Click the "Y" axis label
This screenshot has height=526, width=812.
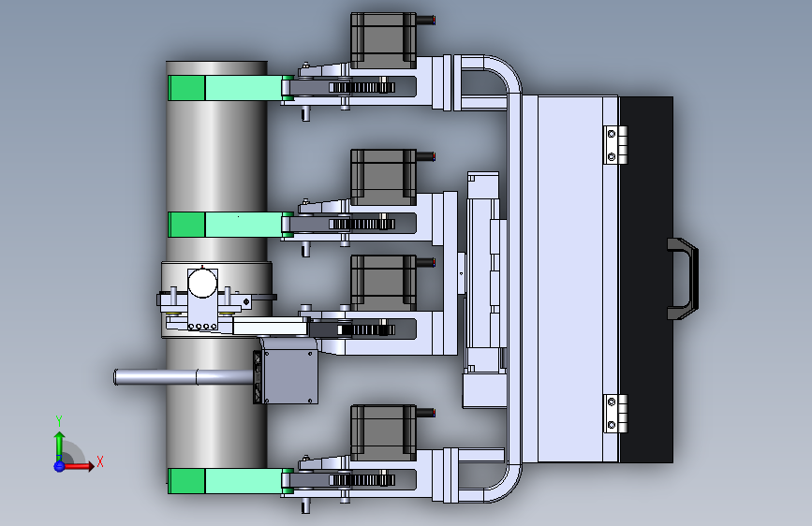(x=59, y=421)
